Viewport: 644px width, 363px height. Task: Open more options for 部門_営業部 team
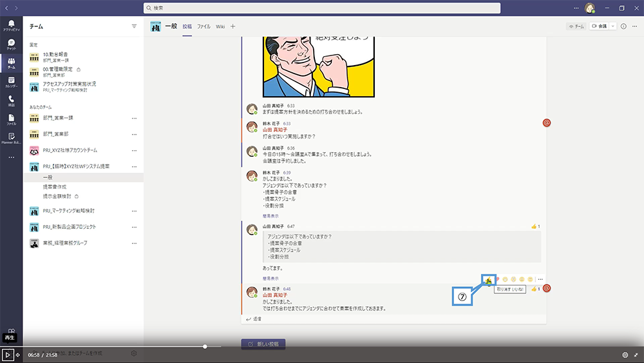point(134,134)
